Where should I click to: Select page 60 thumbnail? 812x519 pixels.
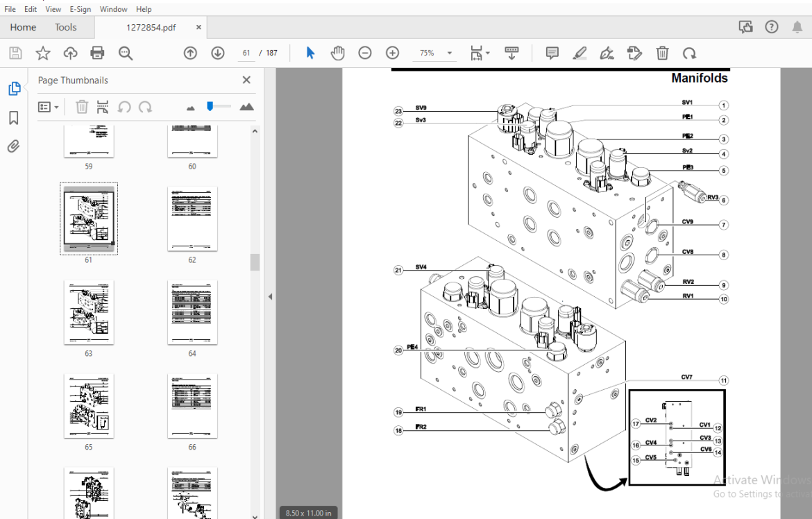[192, 141]
